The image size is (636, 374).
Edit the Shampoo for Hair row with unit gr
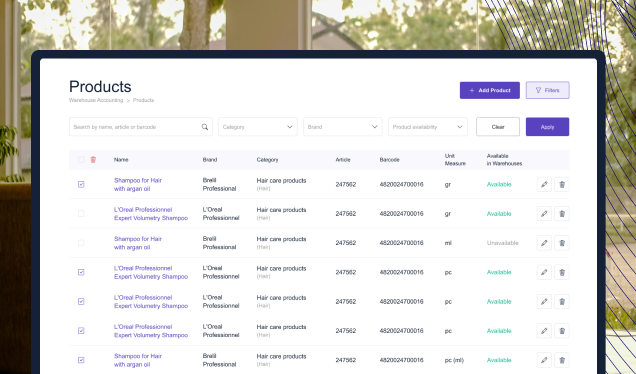tap(544, 184)
